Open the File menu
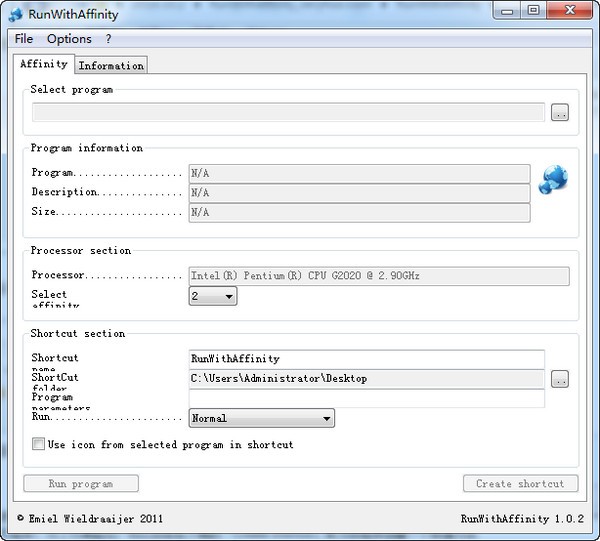 24,39
